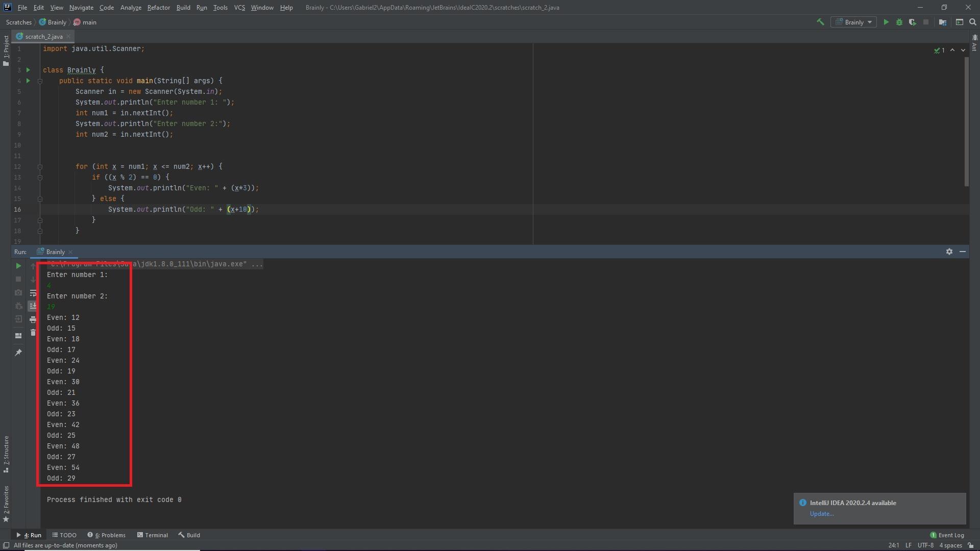Switch to the Terminal tool window tab
The image size is (980, 551).
click(x=152, y=535)
